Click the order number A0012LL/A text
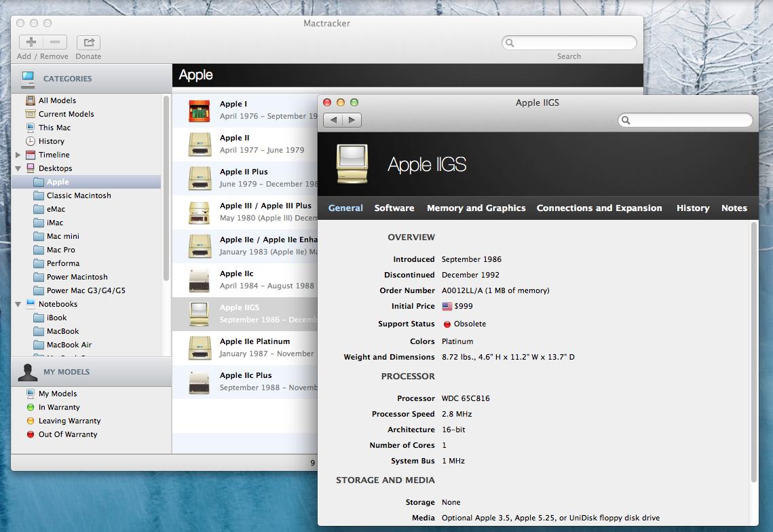Viewport: 773px width, 532px height. (495, 290)
